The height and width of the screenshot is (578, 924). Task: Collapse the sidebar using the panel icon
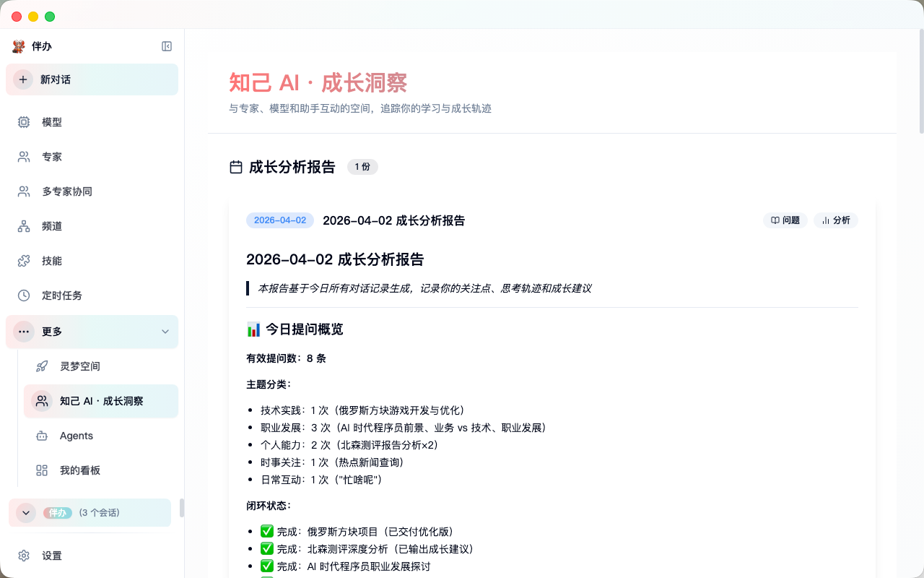(x=167, y=46)
